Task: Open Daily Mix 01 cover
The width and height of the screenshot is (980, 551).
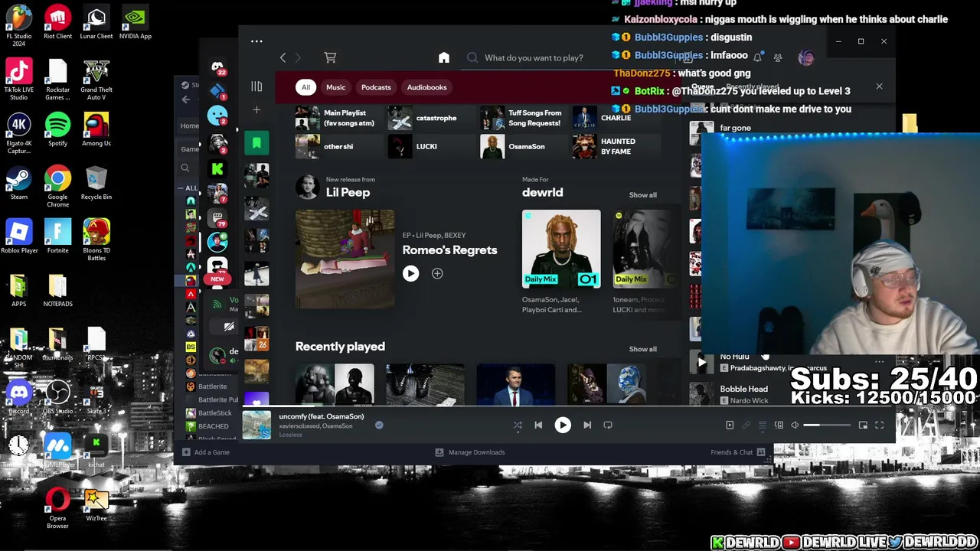Action: (x=561, y=249)
